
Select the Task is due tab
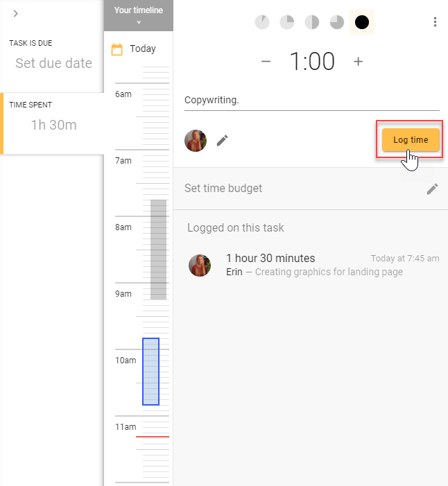(x=52, y=54)
